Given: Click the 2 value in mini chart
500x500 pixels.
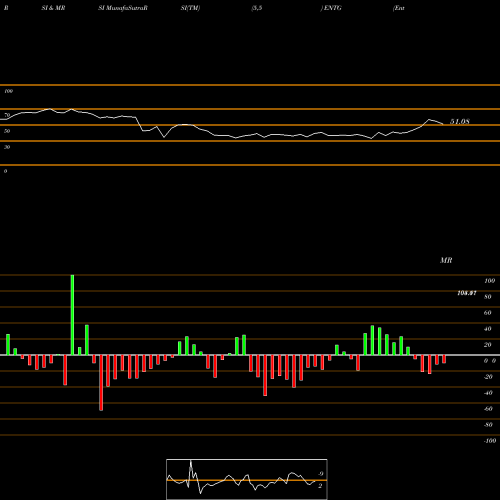Looking at the screenshot, I should pos(320,486).
